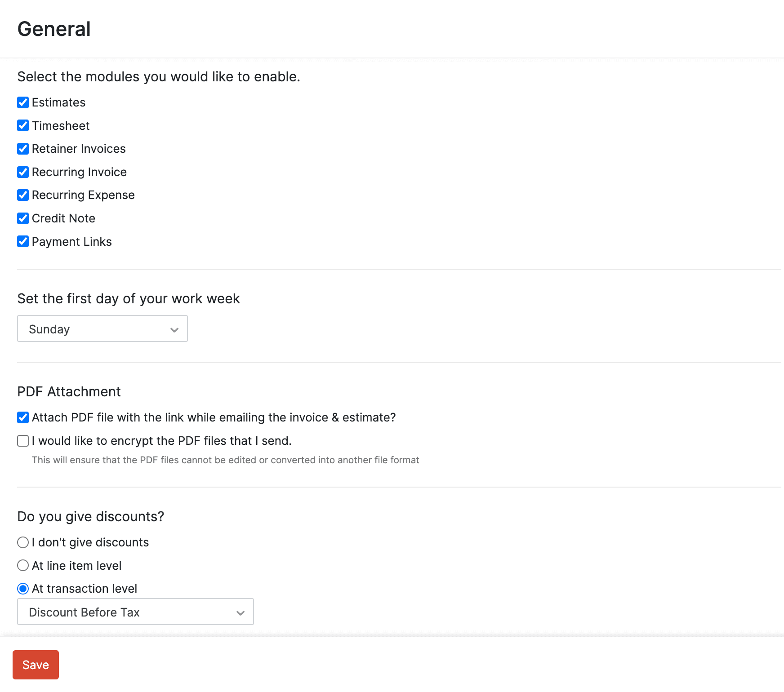Viewport: 784px width, 692px height.
Task: Click the chevron beside Sunday
Action: 174,330
